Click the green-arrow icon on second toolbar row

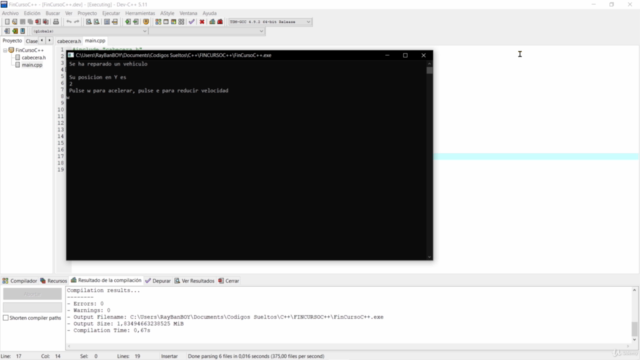coord(15,31)
